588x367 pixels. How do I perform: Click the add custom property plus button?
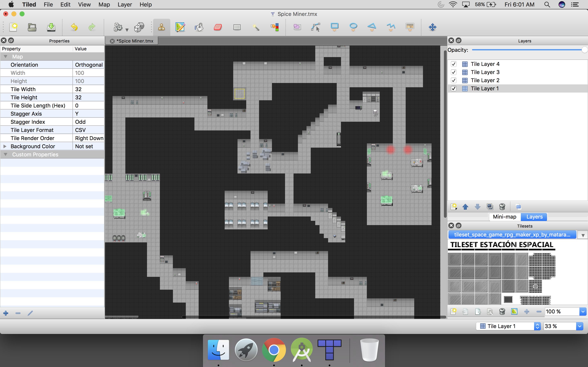(6, 313)
